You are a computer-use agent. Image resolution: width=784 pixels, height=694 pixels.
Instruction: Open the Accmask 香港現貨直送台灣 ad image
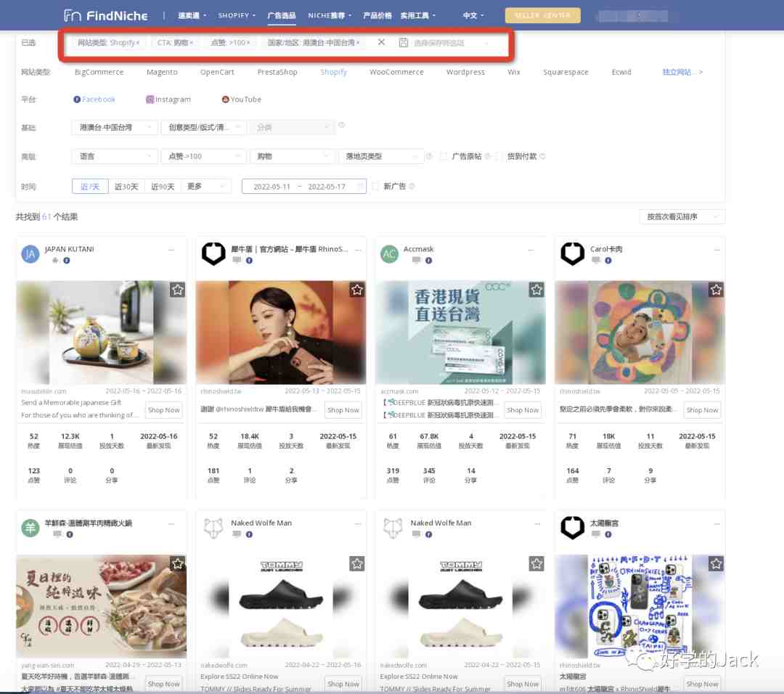click(460, 332)
